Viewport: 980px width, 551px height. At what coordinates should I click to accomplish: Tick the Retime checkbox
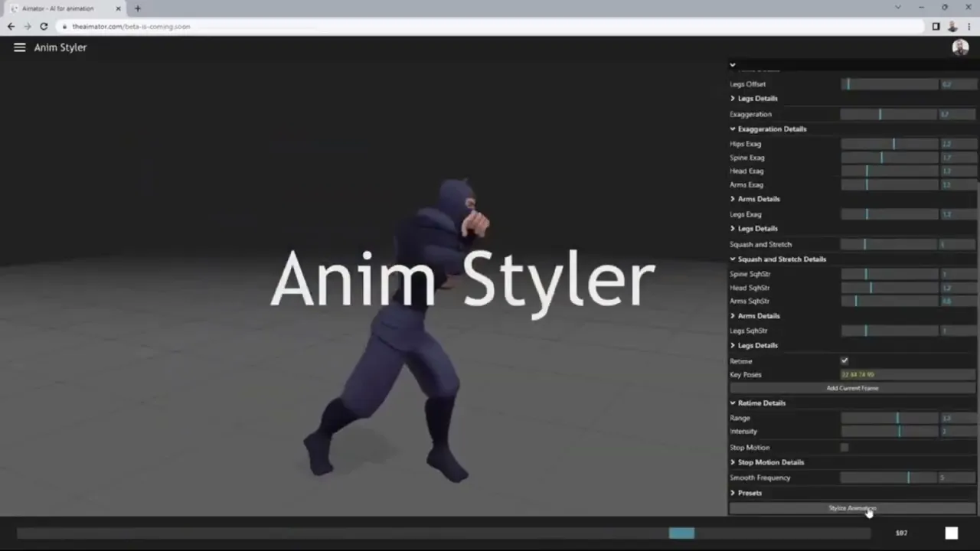coord(844,361)
